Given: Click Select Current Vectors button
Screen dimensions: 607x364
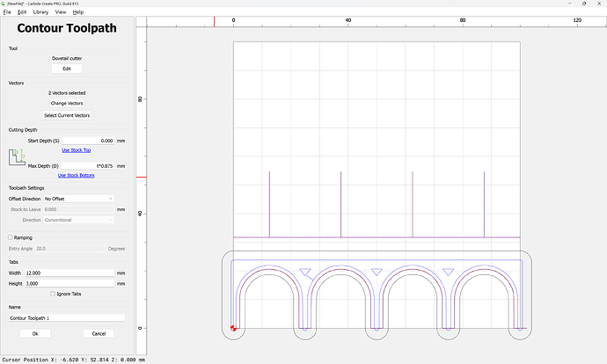Looking at the screenshot, I should click(67, 115).
